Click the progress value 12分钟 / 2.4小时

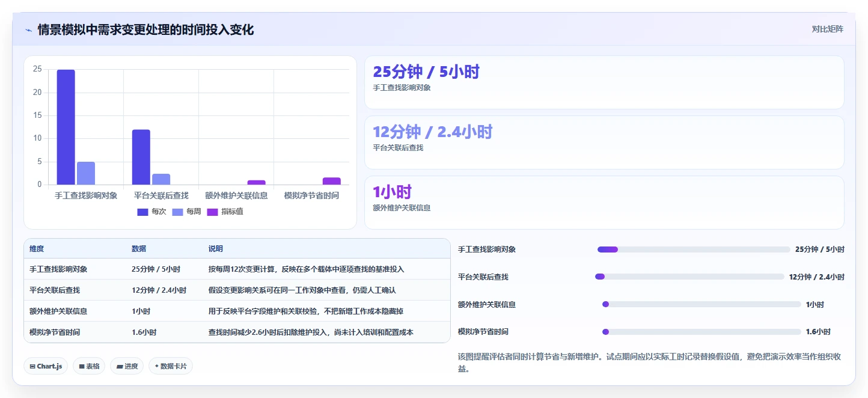click(817, 277)
